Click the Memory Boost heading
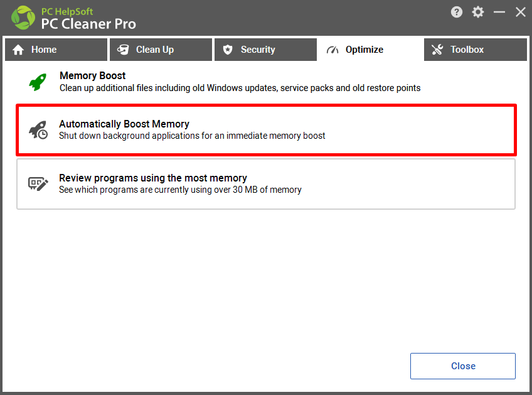The image size is (532, 395). click(93, 75)
